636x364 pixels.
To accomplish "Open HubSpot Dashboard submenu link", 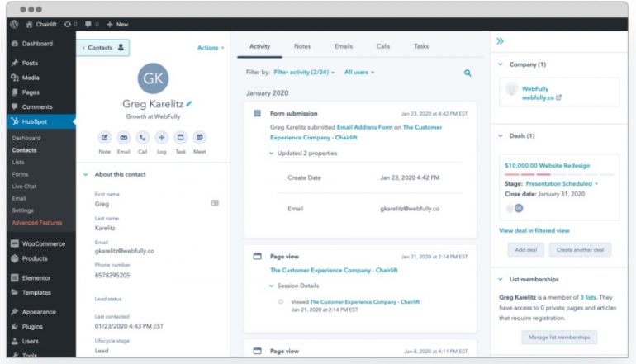I will point(26,138).
